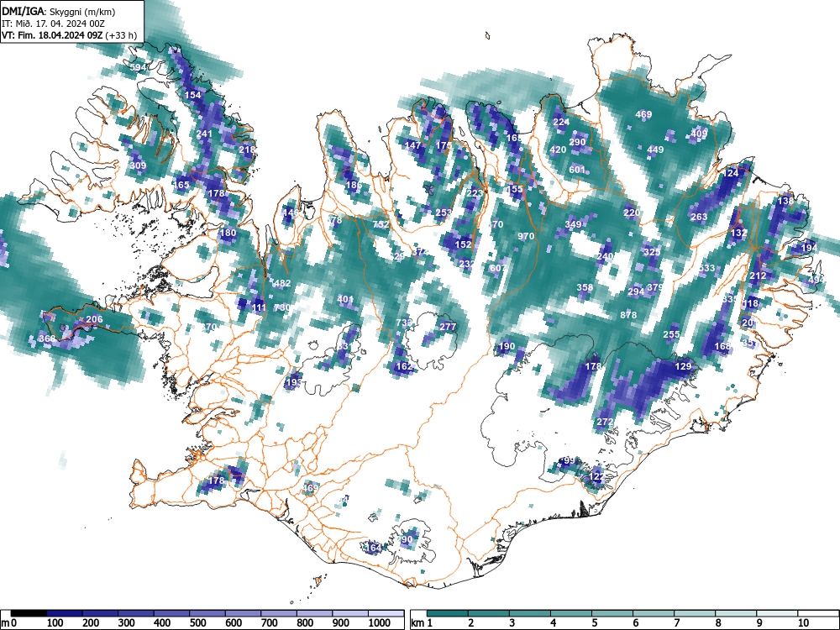Image resolution: width=840 pixels, height=630 pixels.
Task: Click the visibility value 594 on the map
Action: click(x=139, y=67)
